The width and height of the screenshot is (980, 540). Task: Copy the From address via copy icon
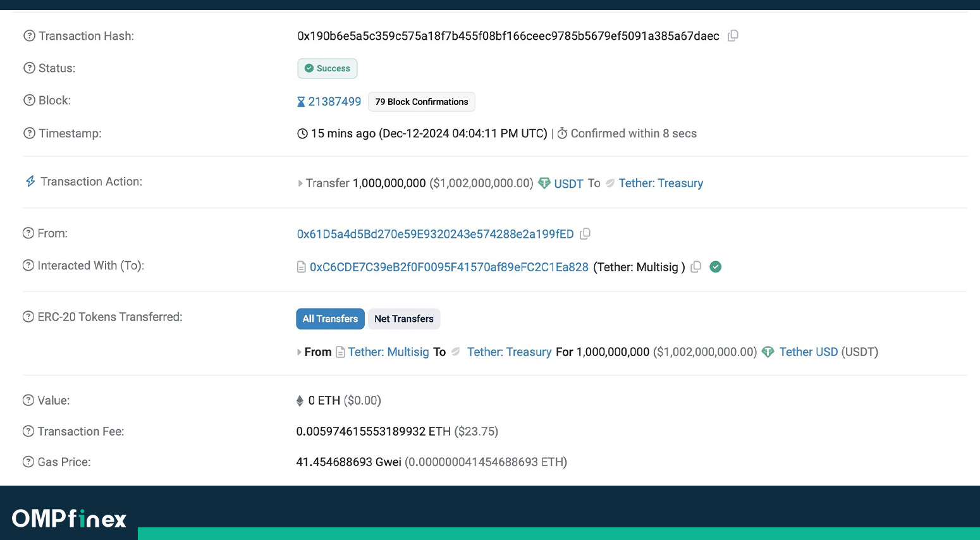[x=585, y=234]
